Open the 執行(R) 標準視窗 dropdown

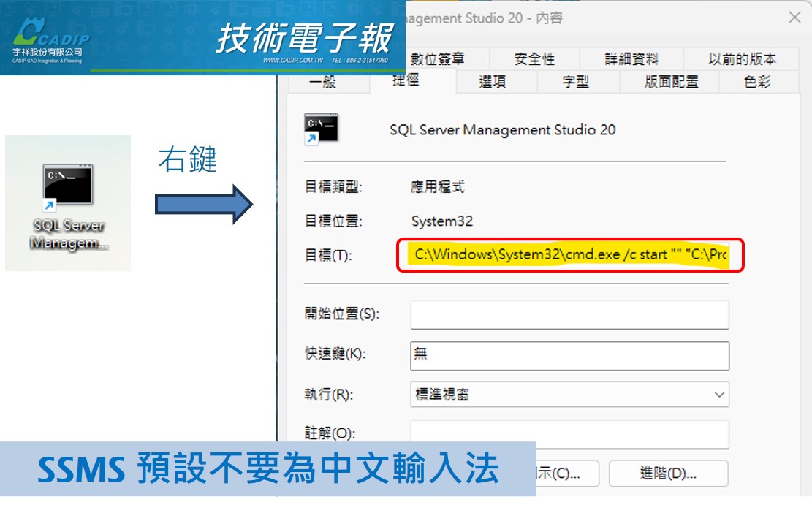point(569,395)
